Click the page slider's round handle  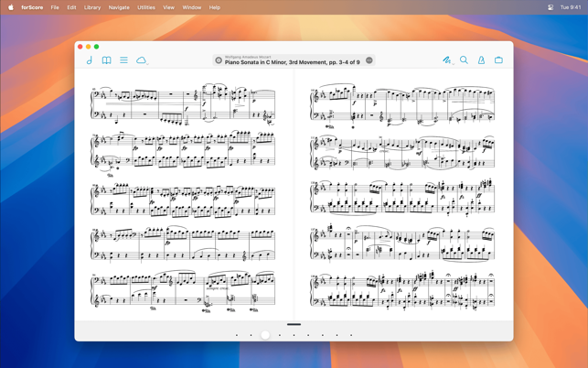click(x=265, y=335)
